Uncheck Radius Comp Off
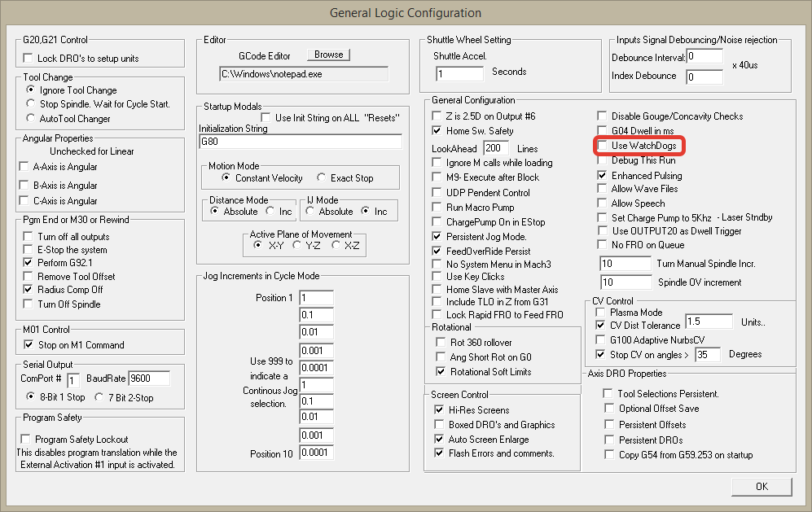This screenshot has height=512, width=812. click(x=28, y=290)
